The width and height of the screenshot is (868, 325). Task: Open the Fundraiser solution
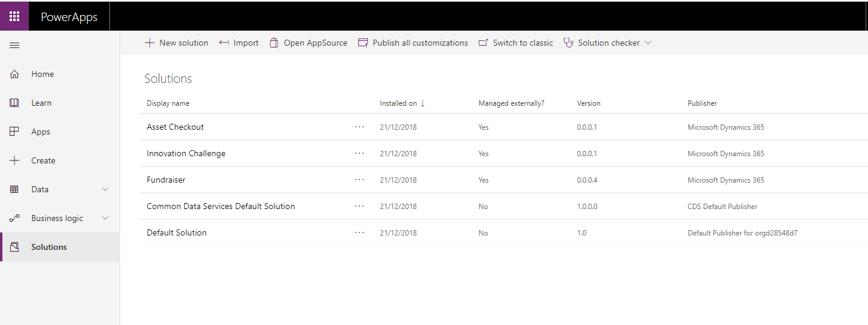coord(166,180)
